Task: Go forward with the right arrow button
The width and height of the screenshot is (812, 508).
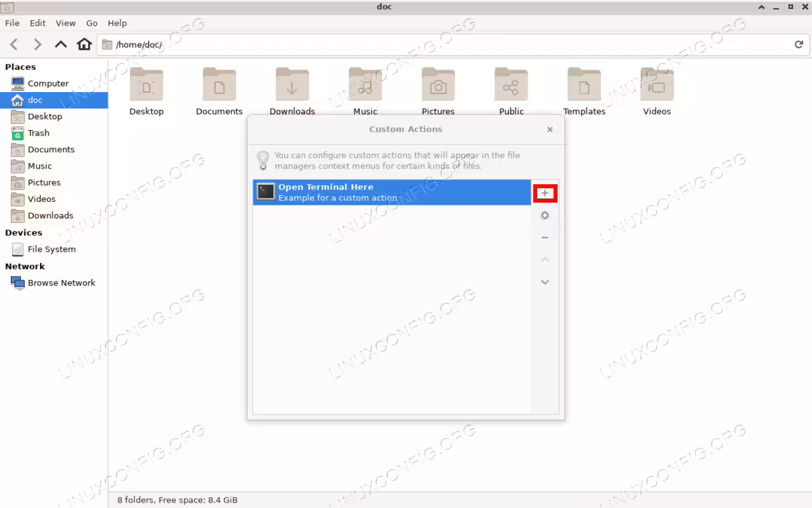Action: (x=38, y=45)
